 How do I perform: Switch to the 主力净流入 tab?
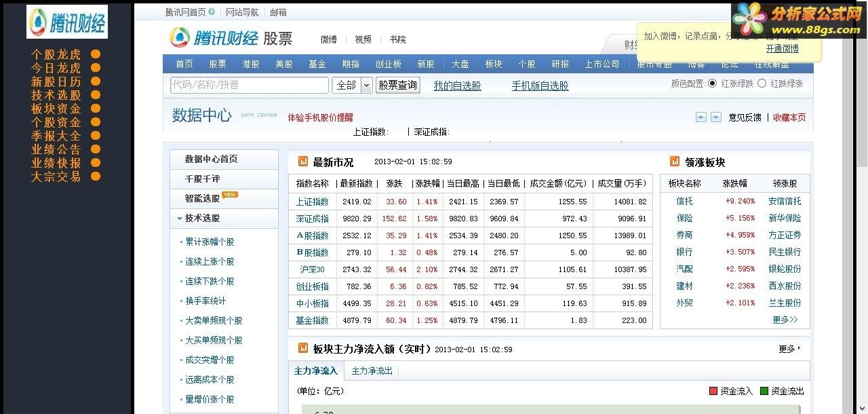(x=316, y=371)
